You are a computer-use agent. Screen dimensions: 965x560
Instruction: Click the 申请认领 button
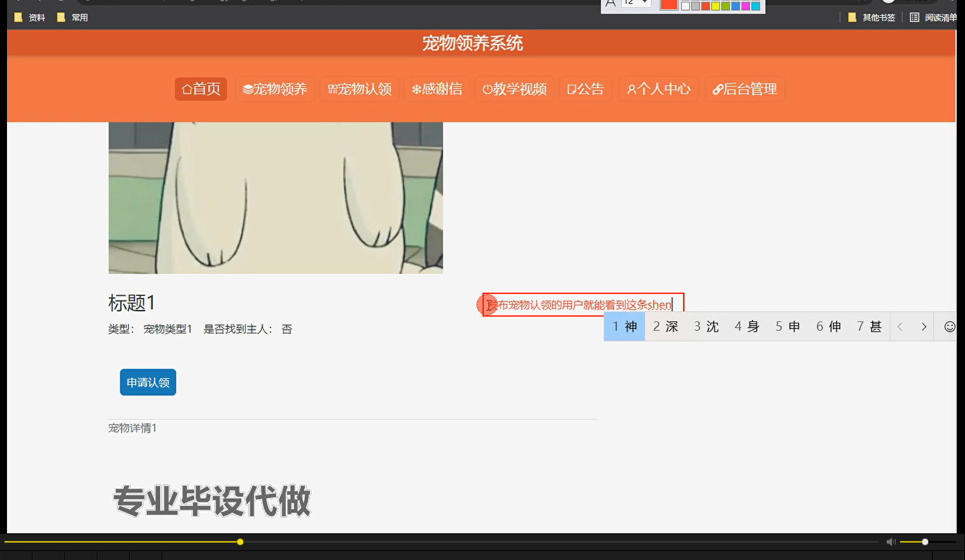[x=147, y=382]
